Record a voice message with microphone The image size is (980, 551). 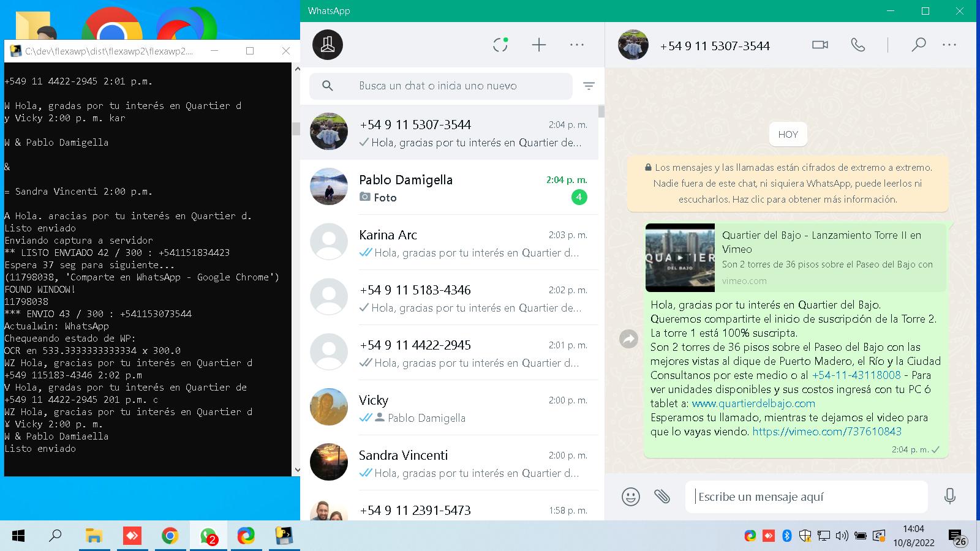coord(950,497)
